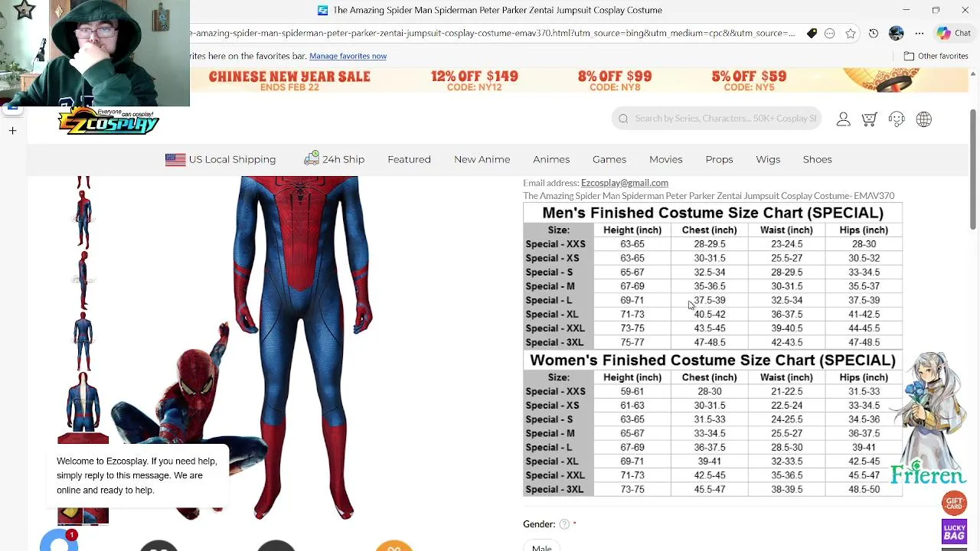Open the Movies menu
980x551 pixels.
[666, 159]
